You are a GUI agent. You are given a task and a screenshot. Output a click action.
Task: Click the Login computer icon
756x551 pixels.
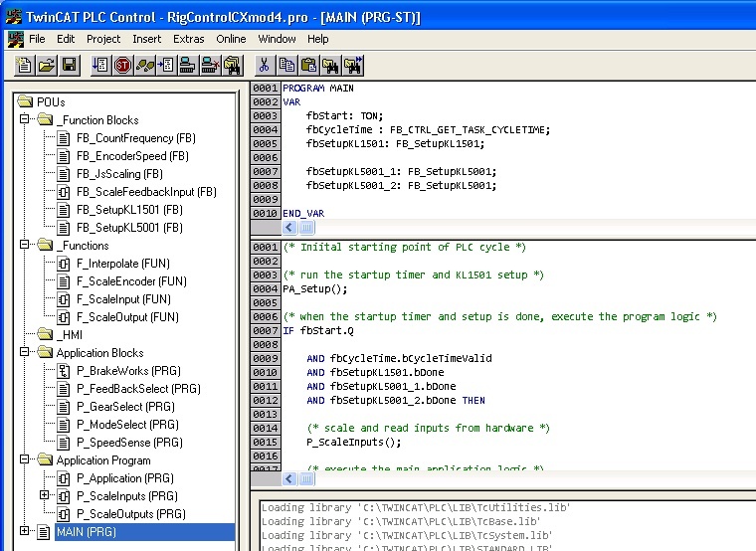(x=188, y=65)
